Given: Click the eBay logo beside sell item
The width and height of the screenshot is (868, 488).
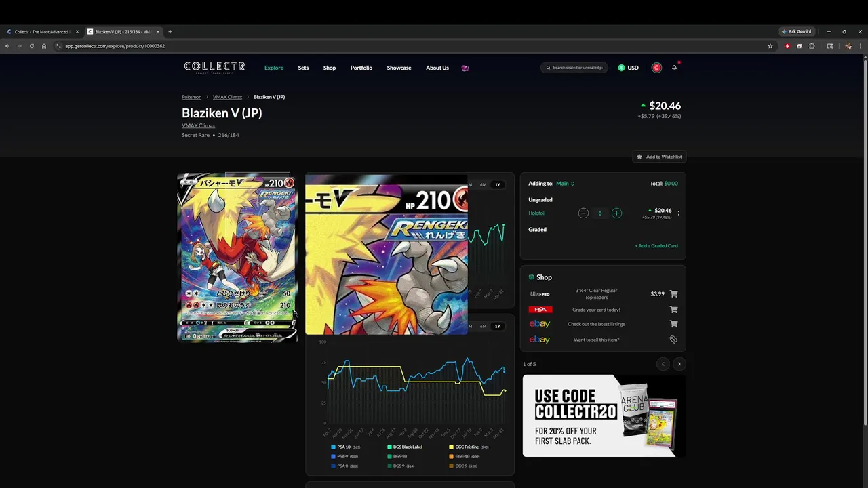Looking at the screenshot, I should (540, 340).
